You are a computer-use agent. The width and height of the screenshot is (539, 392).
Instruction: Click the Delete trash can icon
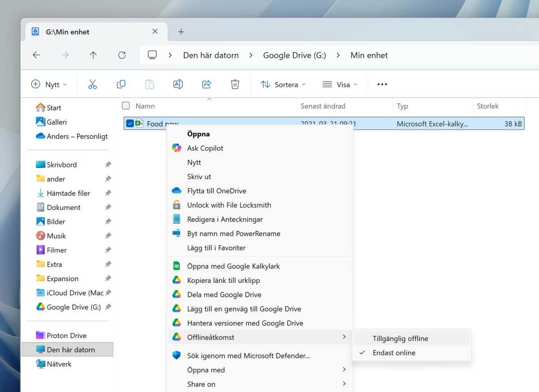click(x=235, y=84)
